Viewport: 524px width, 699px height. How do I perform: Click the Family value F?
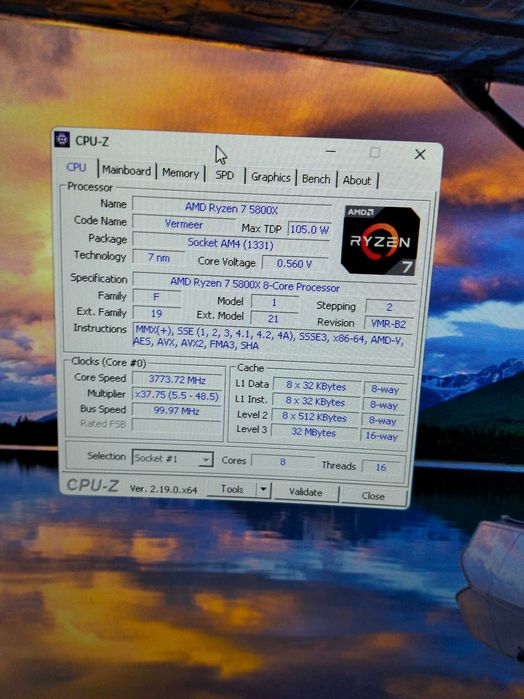click(x=157, y=297)
